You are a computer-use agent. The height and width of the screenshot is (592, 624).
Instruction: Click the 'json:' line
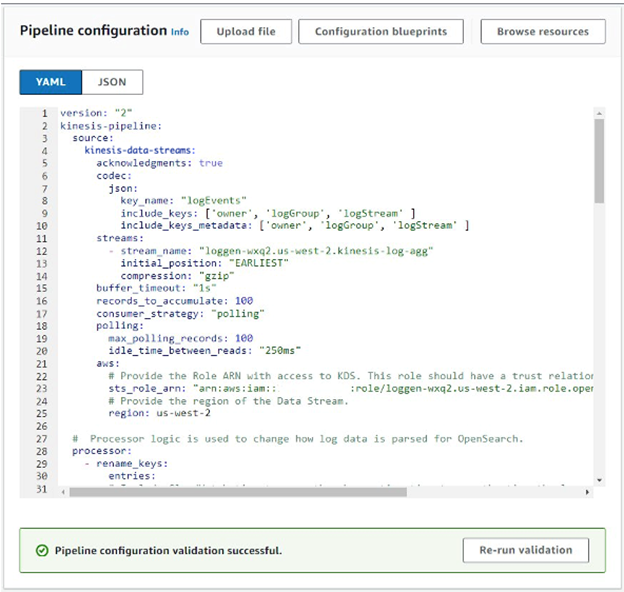(x=123, y=188)
